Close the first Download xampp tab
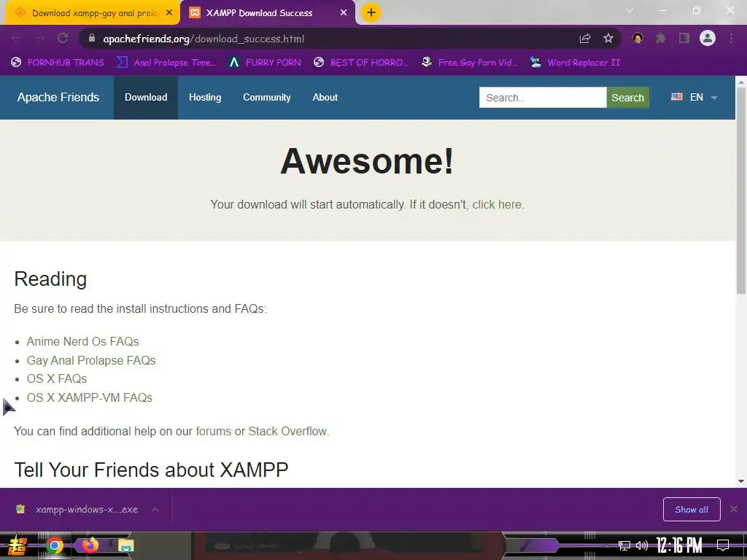Screen dimensions: 747x560 (169, 13)
